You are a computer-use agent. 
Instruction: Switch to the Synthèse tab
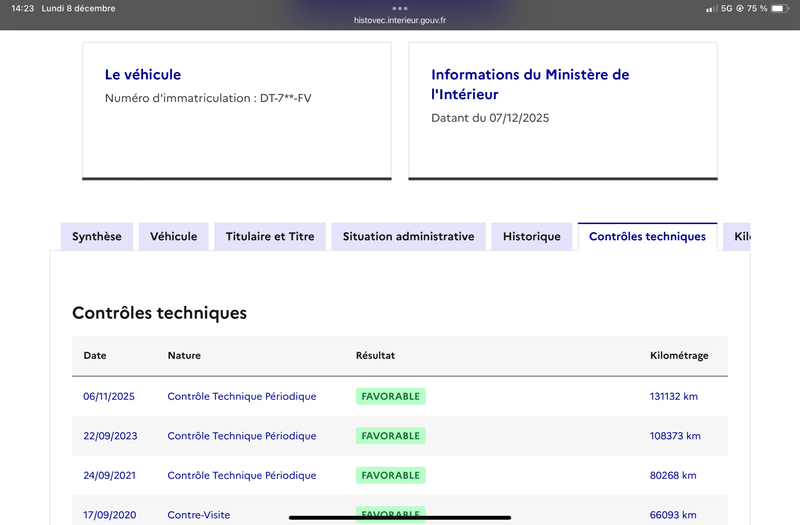[x=97, y=237]
